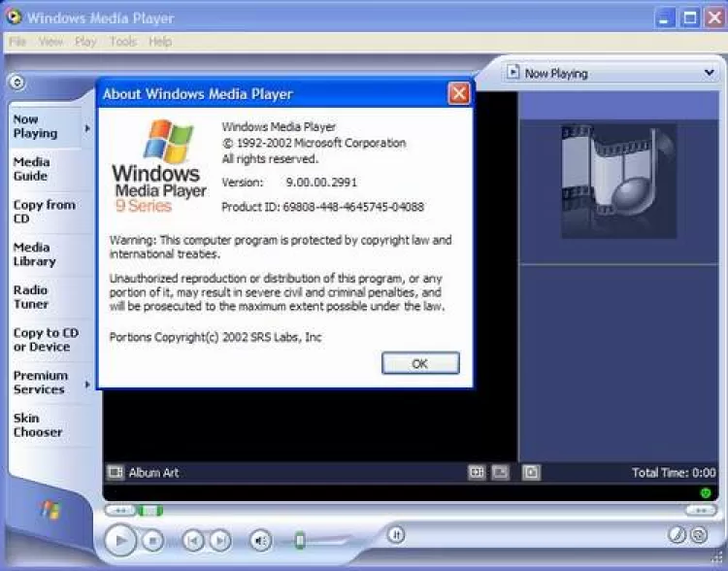Click the Album Art visualization icon
The image size is (728, 571).
[116, 473]
